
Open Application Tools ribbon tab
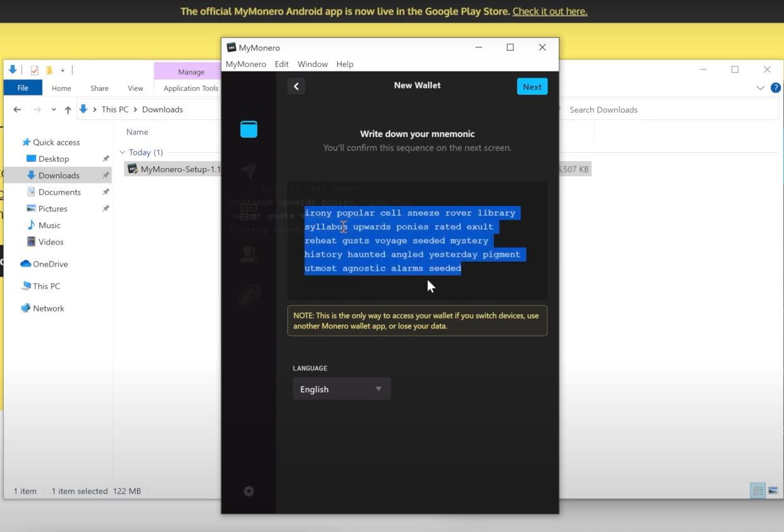coord(190,88)
